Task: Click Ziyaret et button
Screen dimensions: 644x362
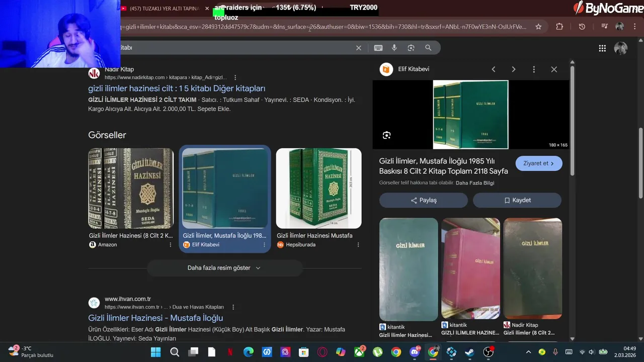Action: pyautogui.click(x=539, y=163)
